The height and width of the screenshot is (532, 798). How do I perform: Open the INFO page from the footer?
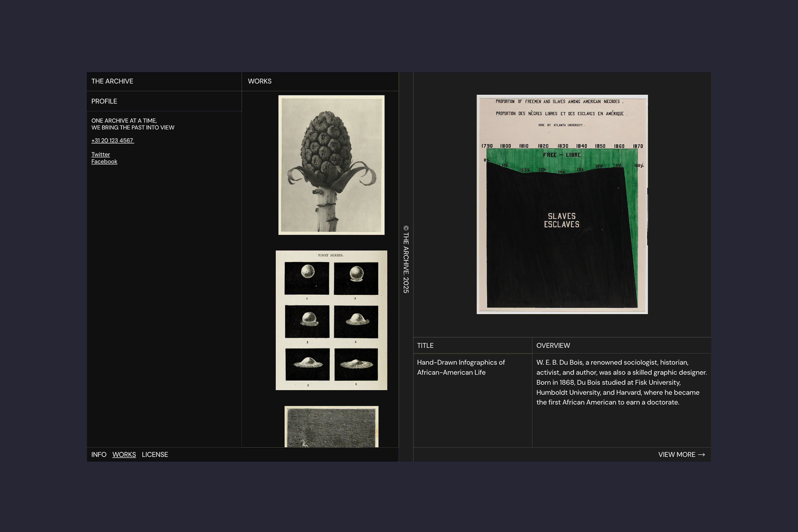click(x=99, y=454)
